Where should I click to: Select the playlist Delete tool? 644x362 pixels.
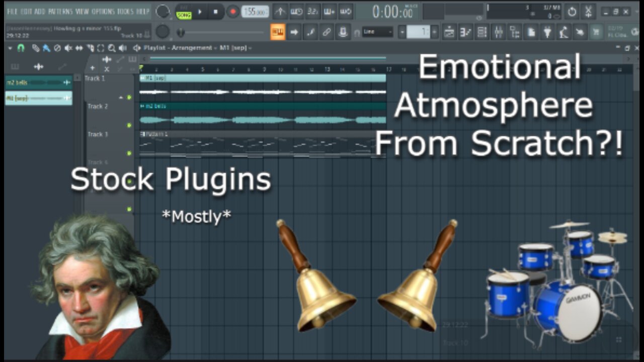pos(57,48)
